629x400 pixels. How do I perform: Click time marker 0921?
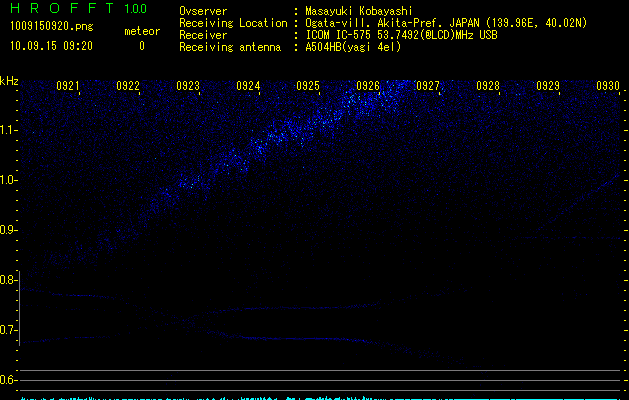click(x=67, y=86)
